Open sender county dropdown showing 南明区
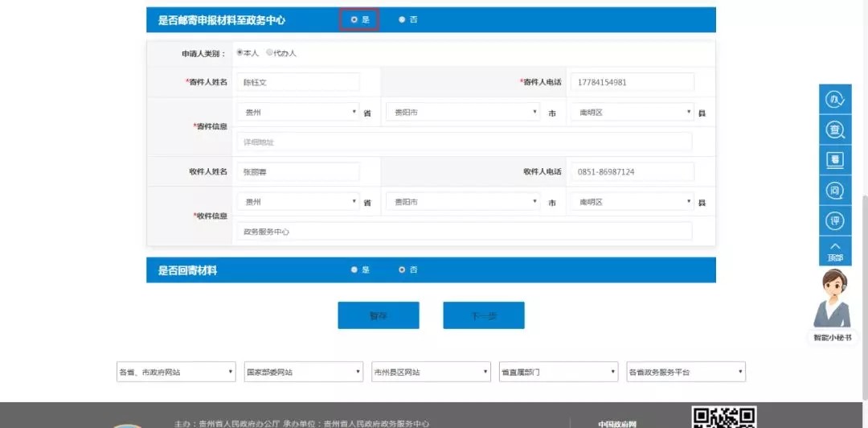 [x=633, y=112]
